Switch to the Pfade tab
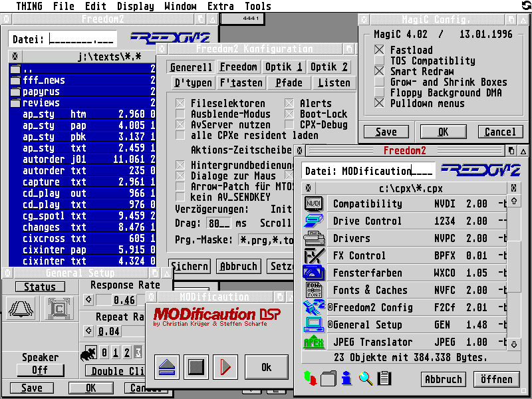The height and width of the screenshot is (399, 532). pos(289,82)
